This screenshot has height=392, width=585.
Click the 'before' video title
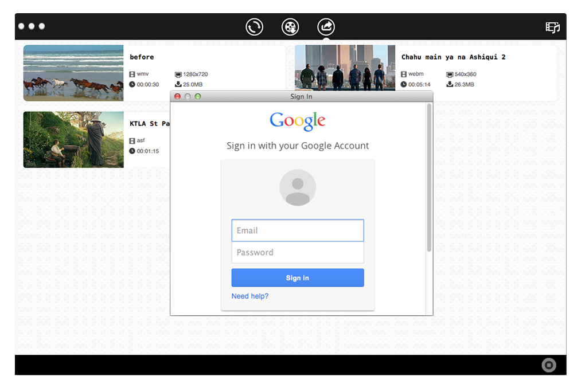point(142,57)
